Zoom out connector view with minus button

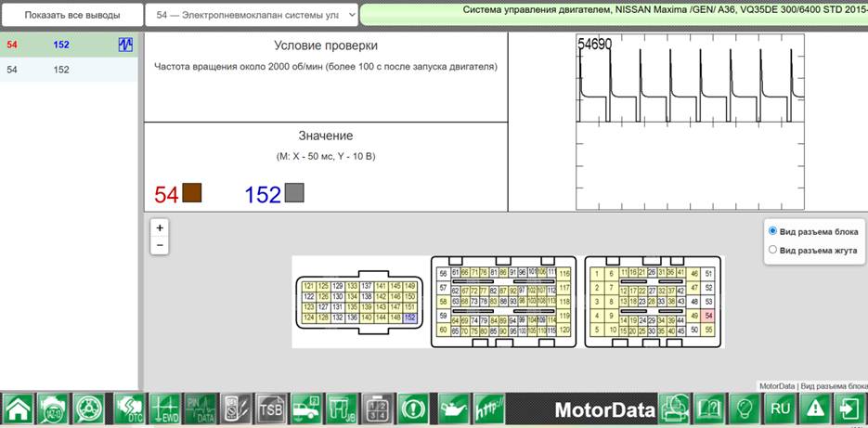[x=160, y=245]
